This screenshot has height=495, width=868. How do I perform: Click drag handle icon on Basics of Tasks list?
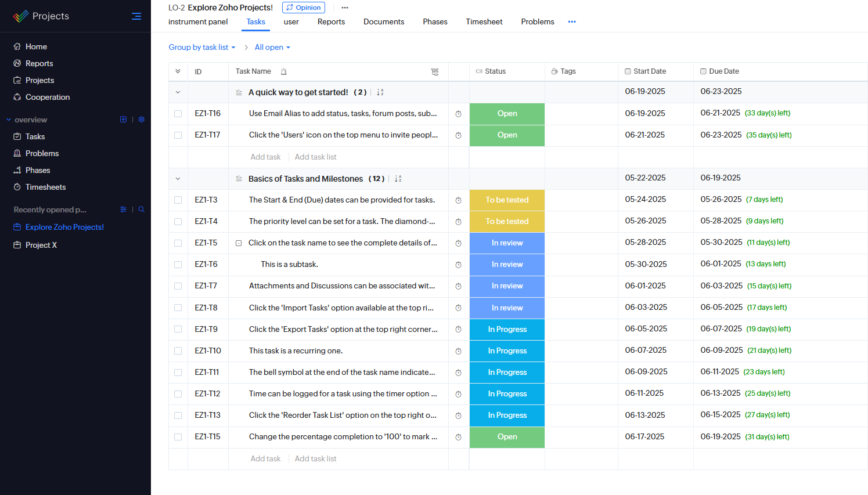click(239, 179)
